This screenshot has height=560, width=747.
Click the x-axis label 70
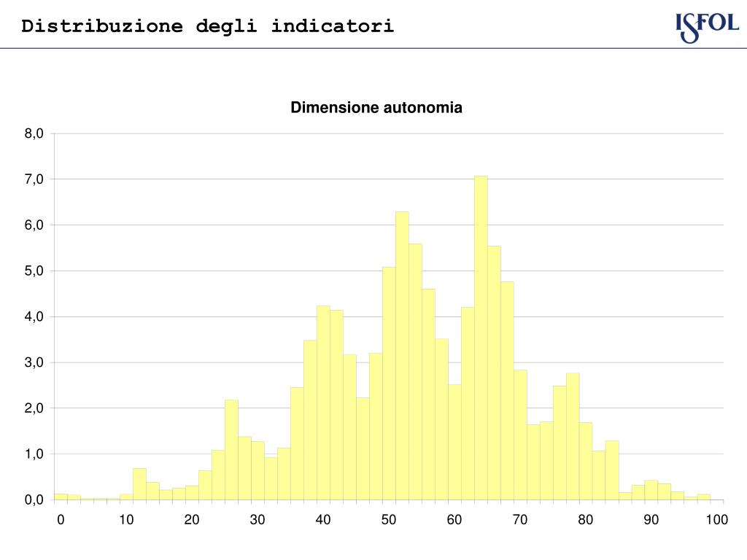(519, 519)
